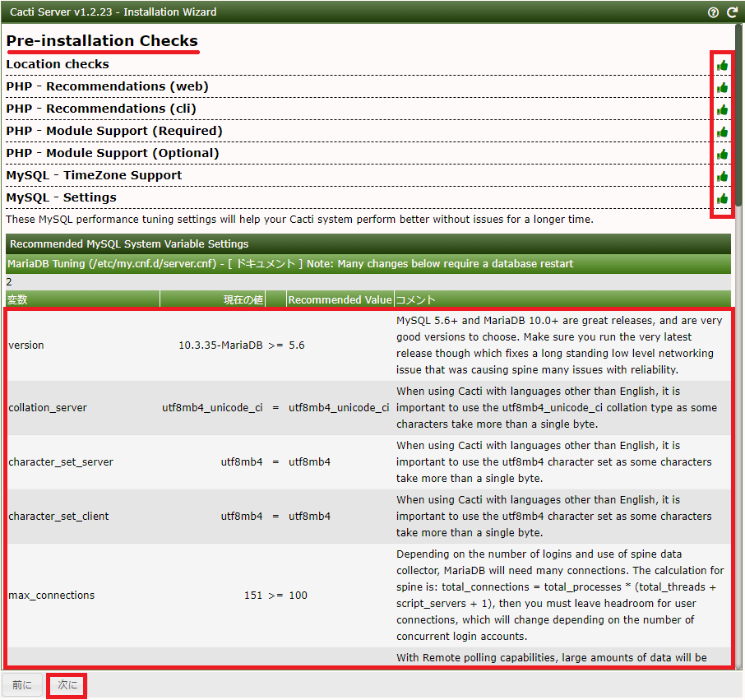The height and width of the screenshot is (700, 745).
Task: Click thumbs-up icon for MySQL TimeZone Support
Action: (x=722, y=176)
